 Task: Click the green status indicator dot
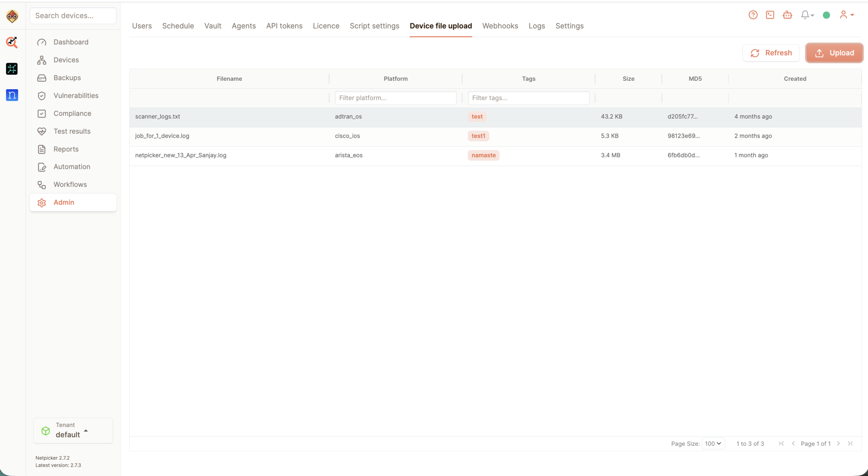point(826,15)
